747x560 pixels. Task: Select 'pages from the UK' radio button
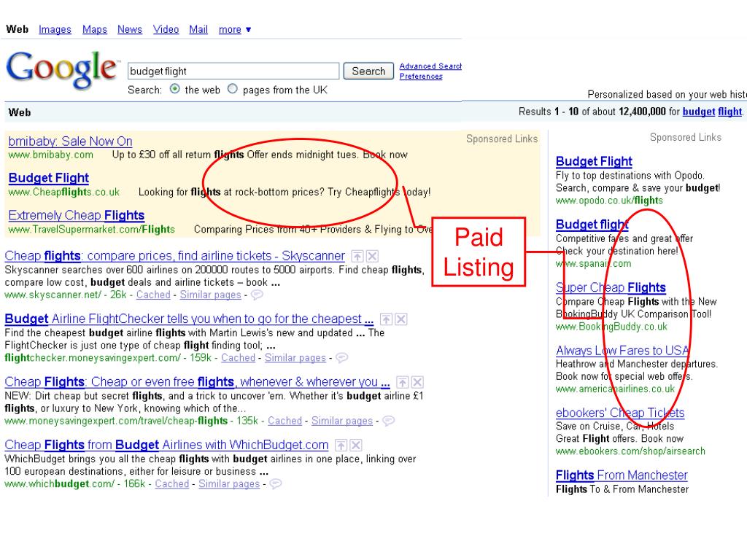tap(232, 89)
